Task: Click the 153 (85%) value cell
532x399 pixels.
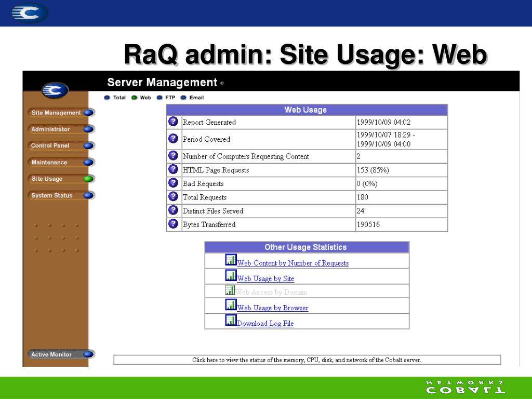Action: 402,170
